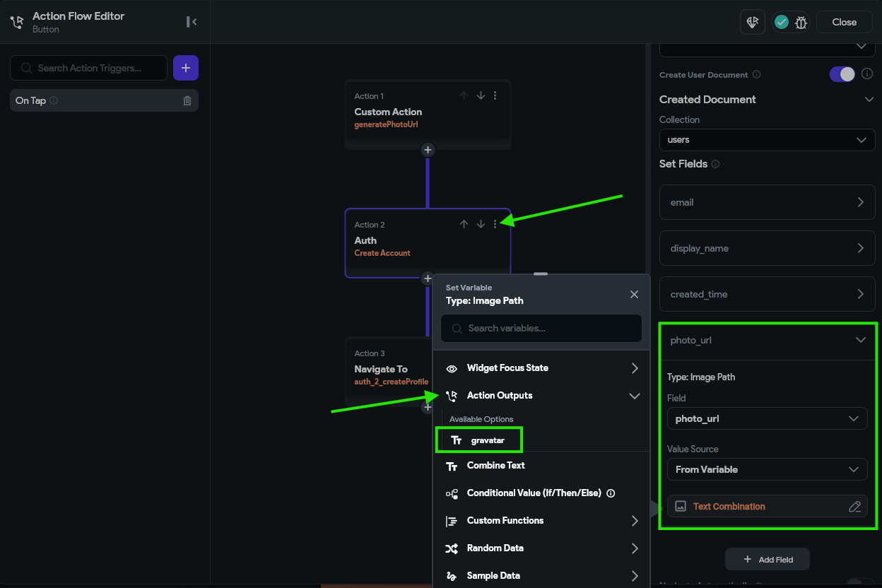
Task: Open the partially visible top dropdown
Action: point(767,48)
